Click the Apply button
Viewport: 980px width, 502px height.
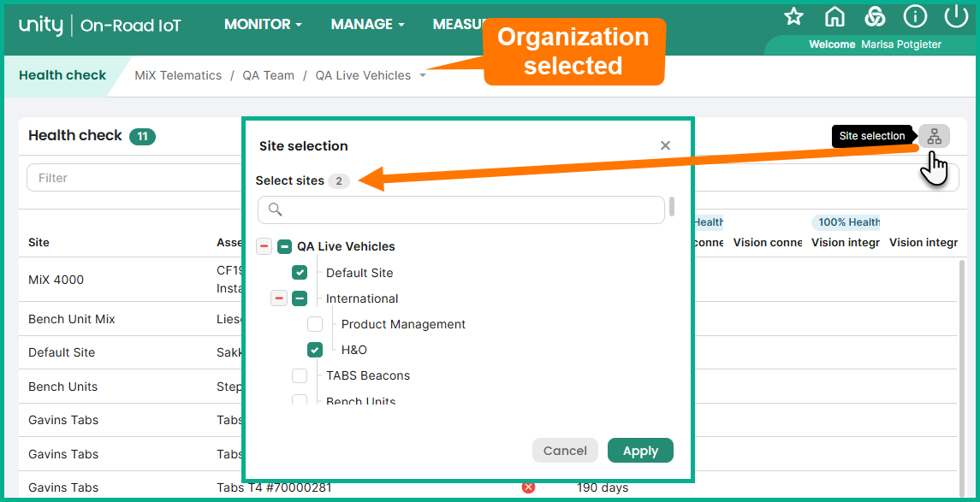click(x=640, y=450)
